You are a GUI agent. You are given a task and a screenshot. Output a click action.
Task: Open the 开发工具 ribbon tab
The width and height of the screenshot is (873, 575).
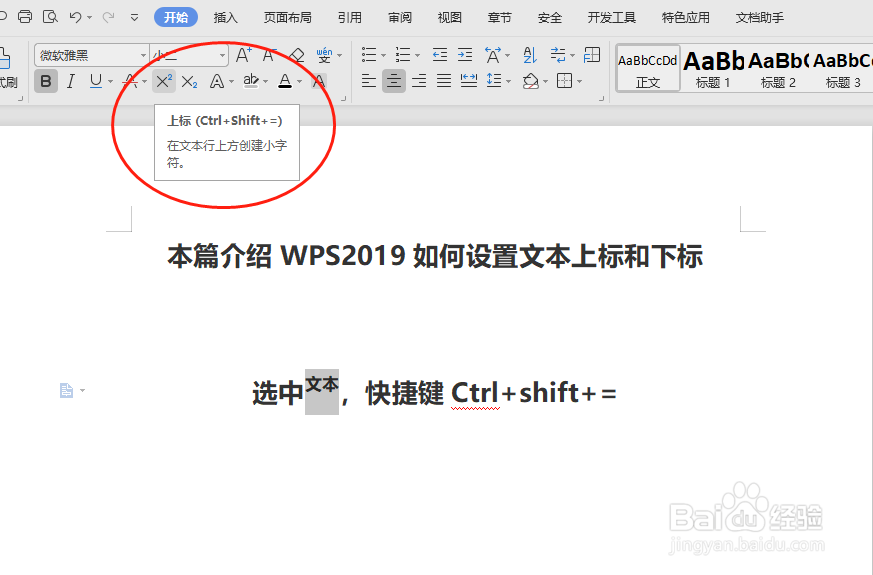click(611, 18)
